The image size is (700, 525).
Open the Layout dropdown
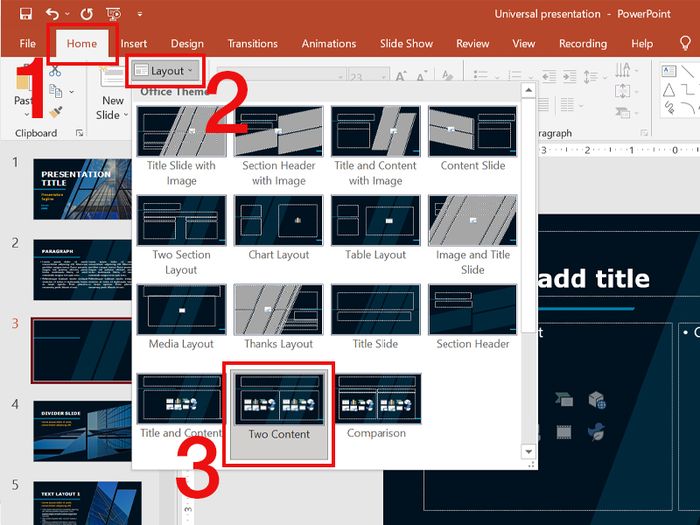(165, 71)
